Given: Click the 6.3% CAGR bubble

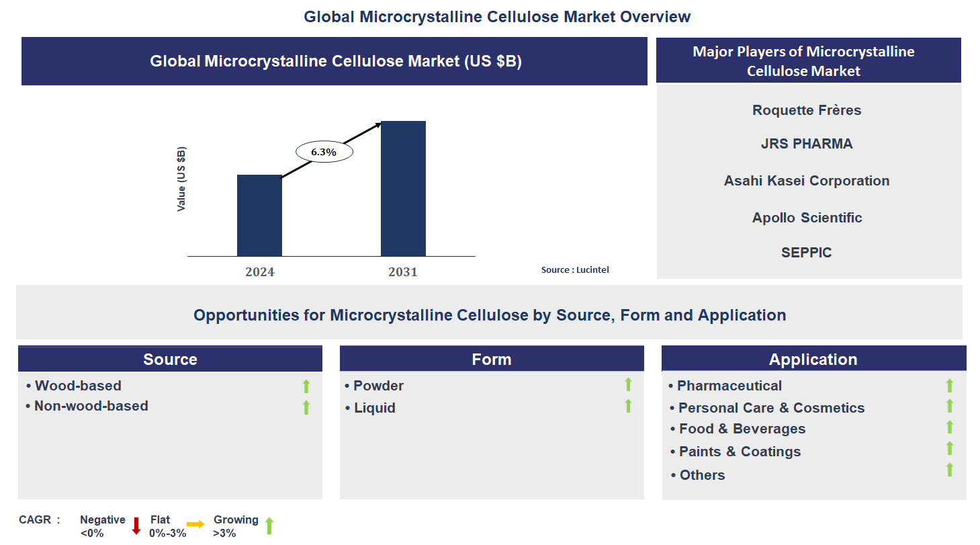Looking at the screenshot, I should [323, 151].
